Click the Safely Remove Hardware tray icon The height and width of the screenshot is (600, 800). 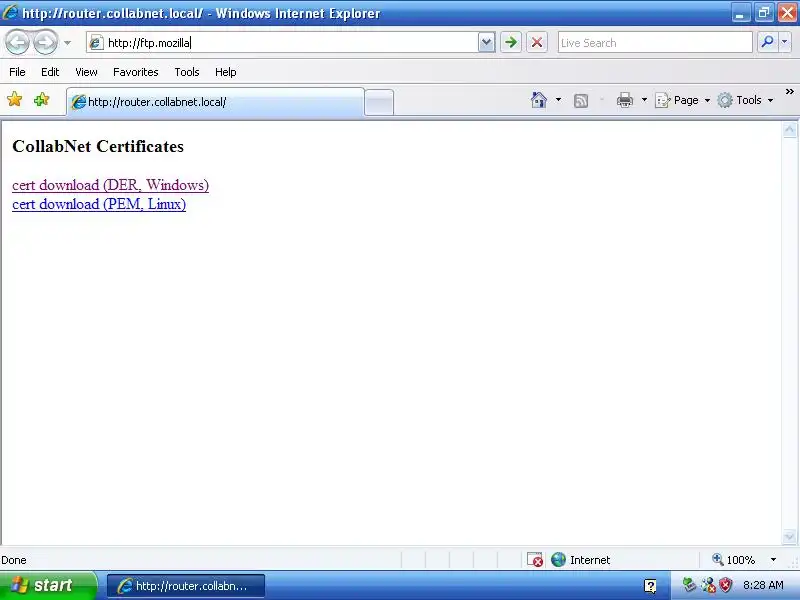coord(689,585)
